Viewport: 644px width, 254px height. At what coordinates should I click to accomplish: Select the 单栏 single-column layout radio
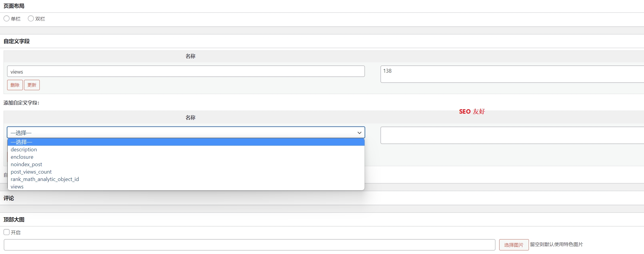(x=7, y=18)
